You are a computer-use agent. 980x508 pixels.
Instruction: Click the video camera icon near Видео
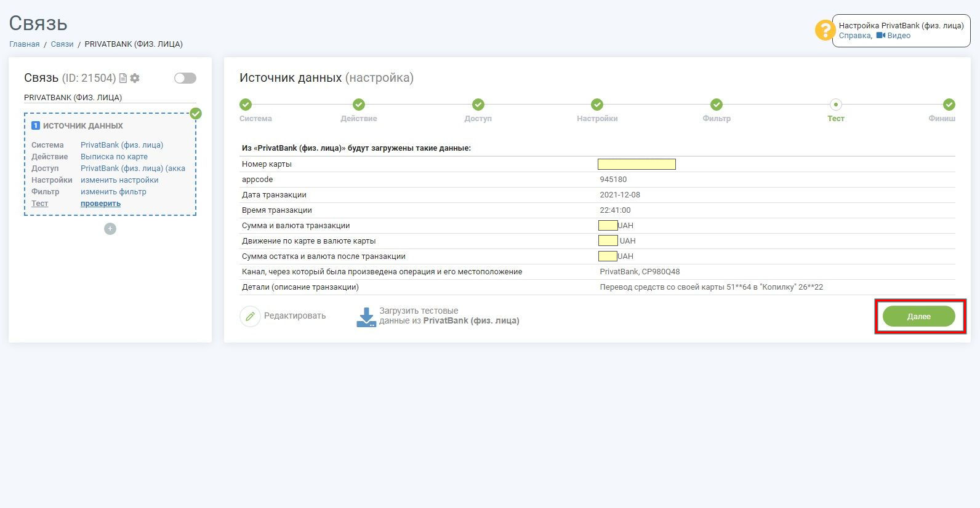(x=881, y=36)
